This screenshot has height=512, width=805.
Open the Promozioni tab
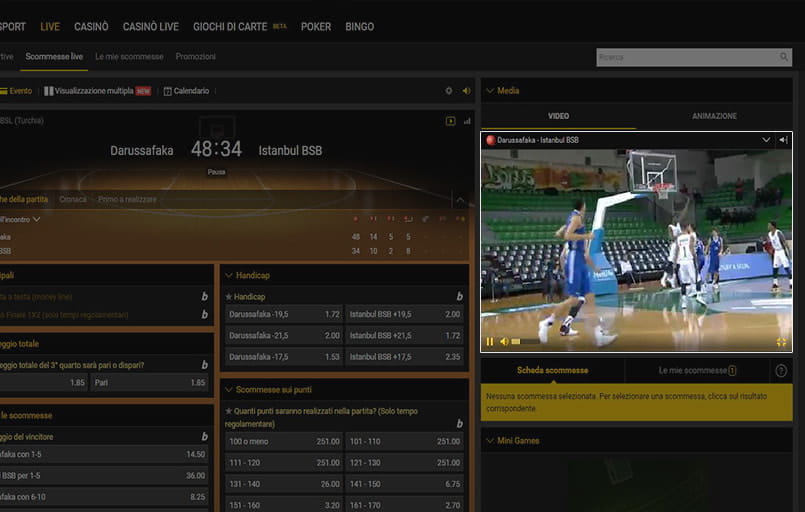196,56
